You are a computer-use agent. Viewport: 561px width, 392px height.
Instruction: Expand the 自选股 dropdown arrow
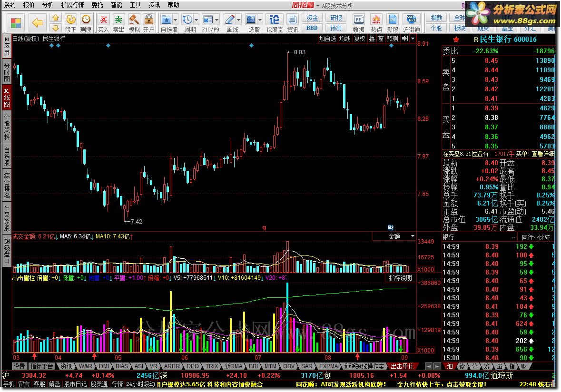pyautogui.click(x=175, y=20)
